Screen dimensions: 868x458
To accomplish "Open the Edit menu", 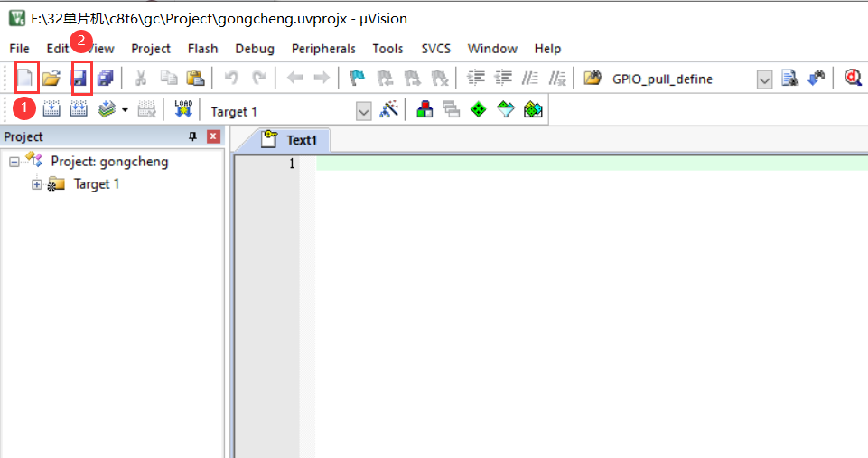I will 58,49.
